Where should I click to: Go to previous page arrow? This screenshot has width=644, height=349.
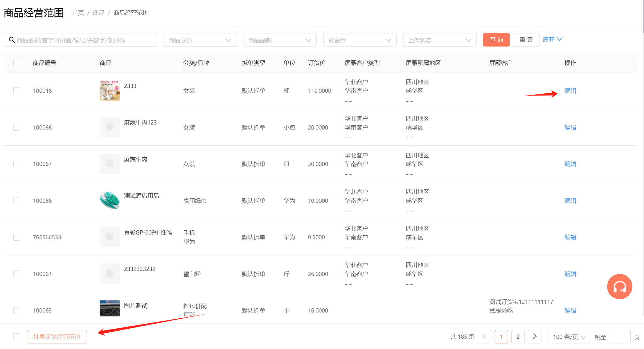(485, 336)
